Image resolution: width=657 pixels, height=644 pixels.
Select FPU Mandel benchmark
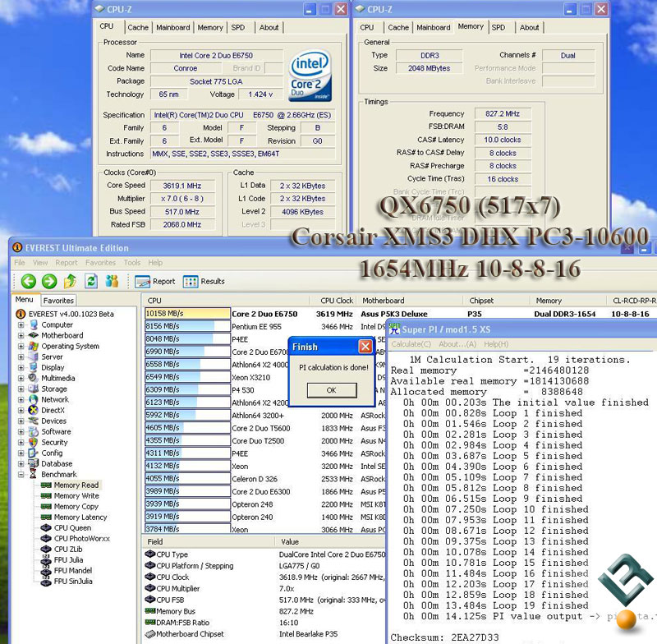[73, 571]
